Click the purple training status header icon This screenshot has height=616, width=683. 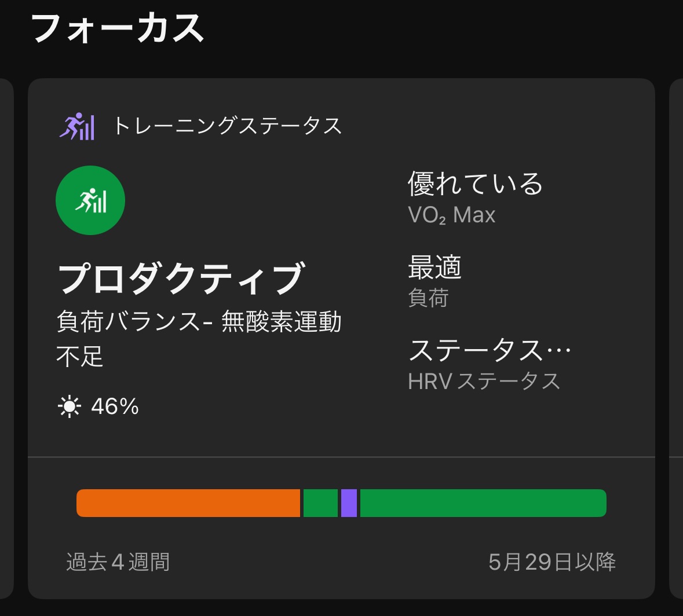pos(76,126)
